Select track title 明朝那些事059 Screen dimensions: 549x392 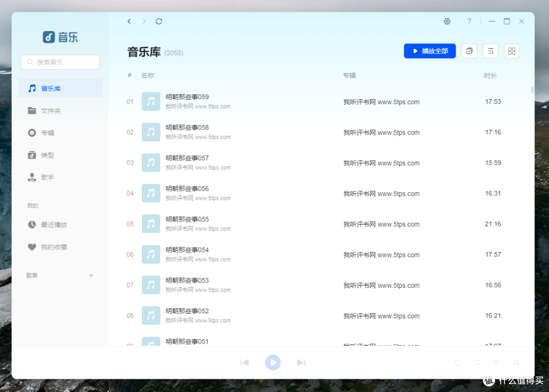point(187,97)
